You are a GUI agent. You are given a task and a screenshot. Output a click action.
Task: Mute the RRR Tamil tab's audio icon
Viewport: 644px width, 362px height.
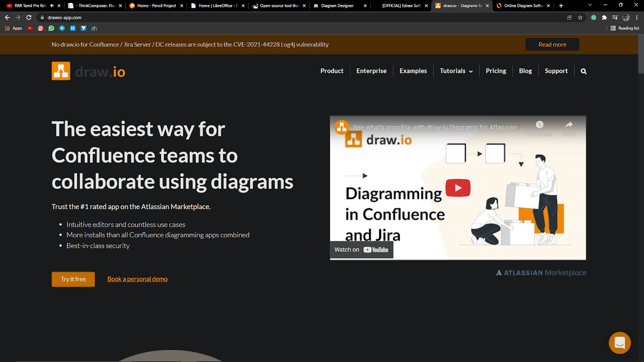(x=52, y=6)
